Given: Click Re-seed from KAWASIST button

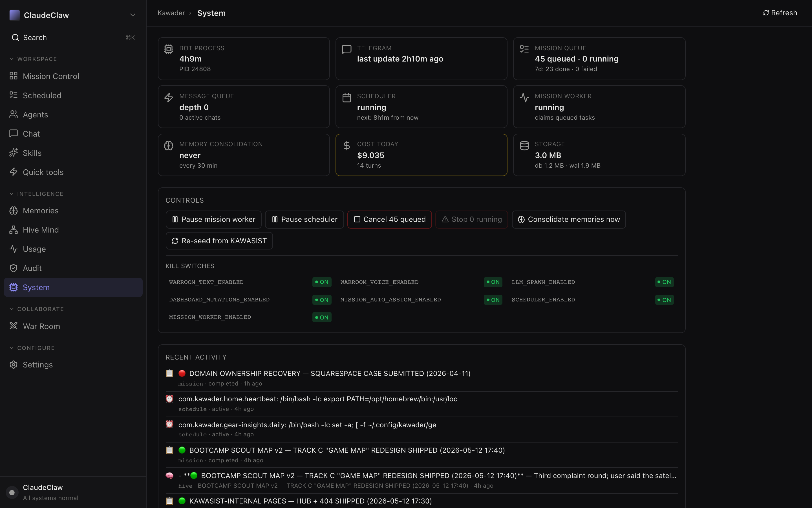Looking at the screenshot, I should pos(219,241).
